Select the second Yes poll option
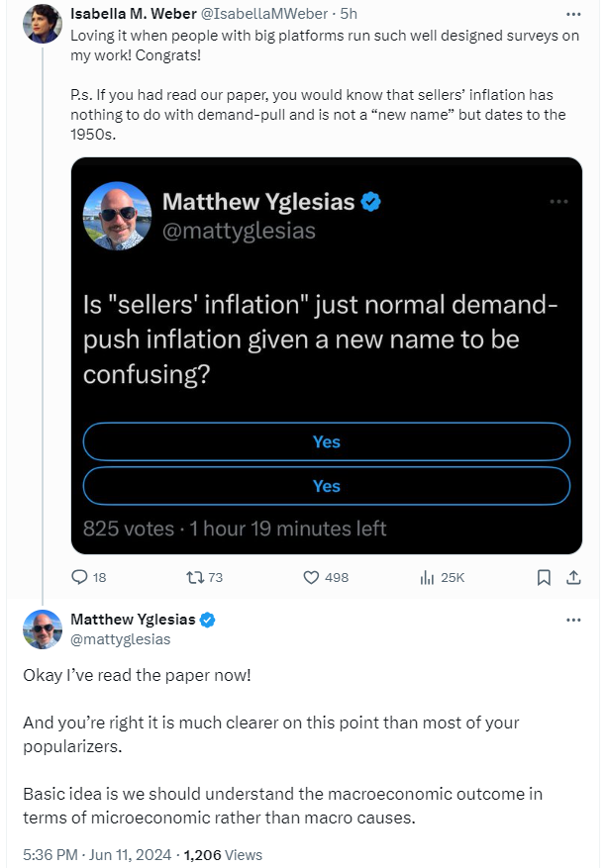 point(326,486)
